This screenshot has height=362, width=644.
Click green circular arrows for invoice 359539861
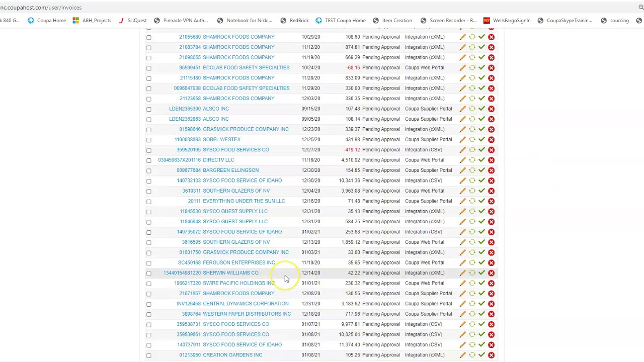tap(472, 334)
